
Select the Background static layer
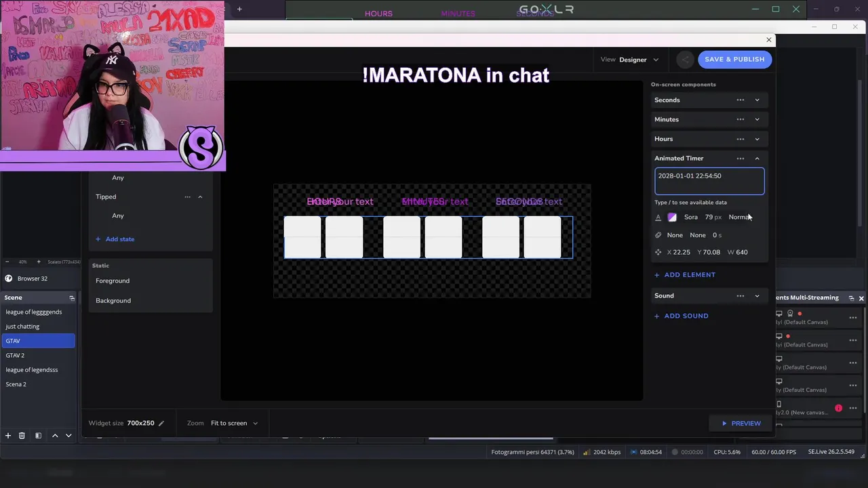tap(113, 300)
